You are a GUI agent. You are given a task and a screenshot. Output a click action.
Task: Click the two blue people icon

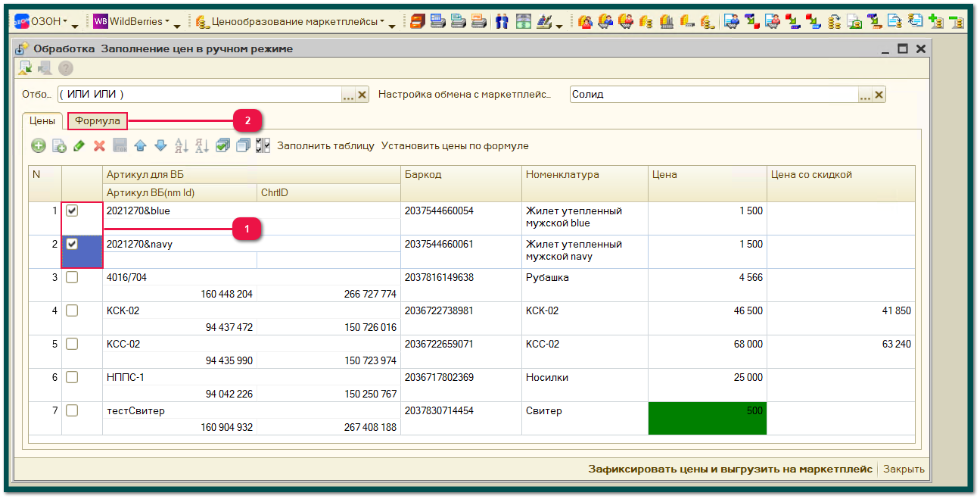coord(502,22)
